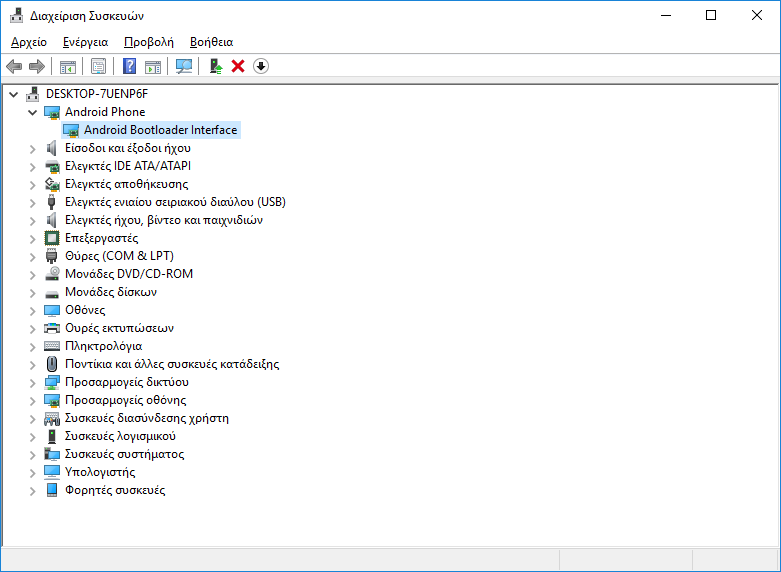Viewport: 781px width, 572px height.
Task: Open Help via blue question mark icon
Action: (x=129, y=66)
